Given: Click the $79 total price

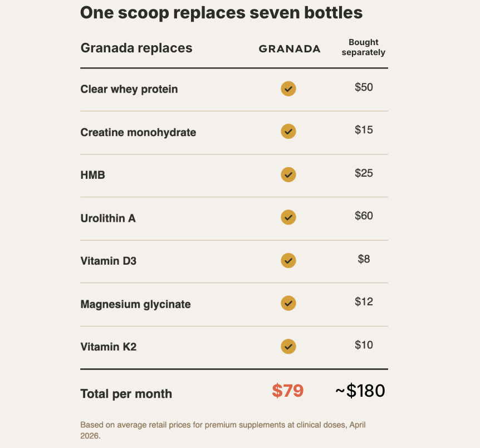Looking at the screenshot, I should click(287, 391).
